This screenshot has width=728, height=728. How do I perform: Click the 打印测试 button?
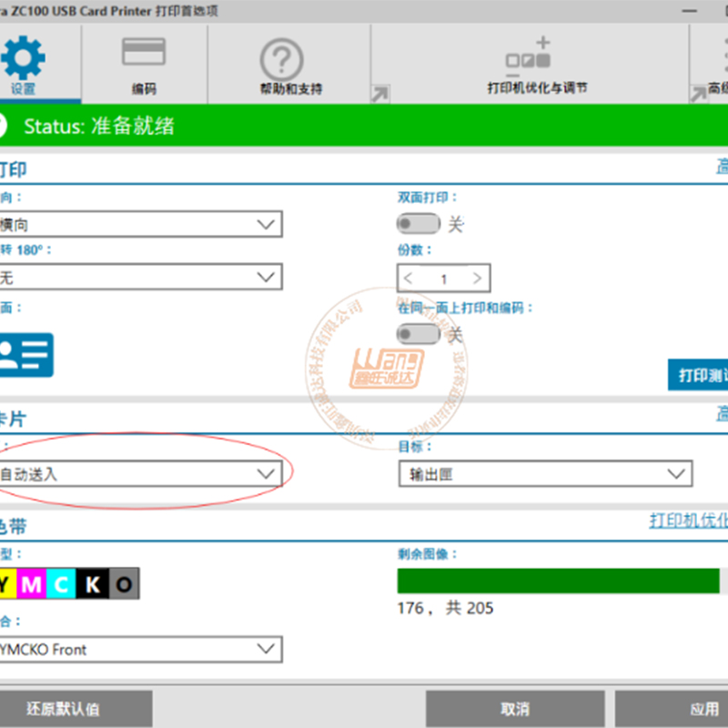tap(698, 375)
